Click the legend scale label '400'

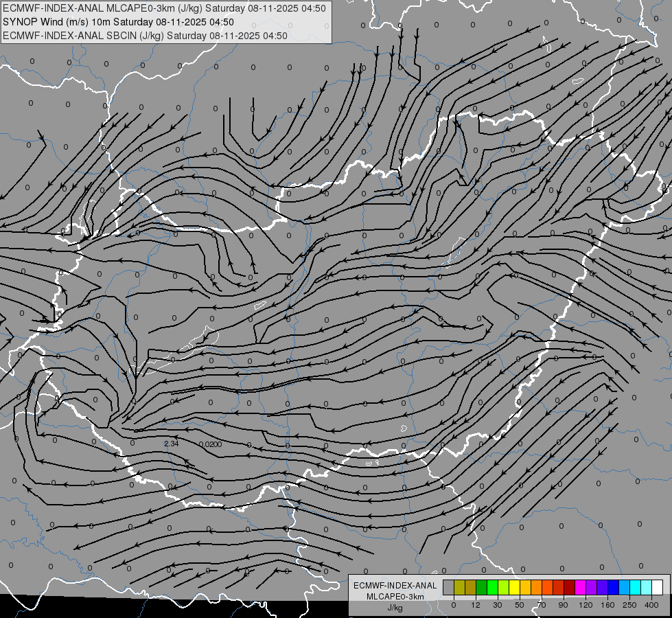click(651, 605)
